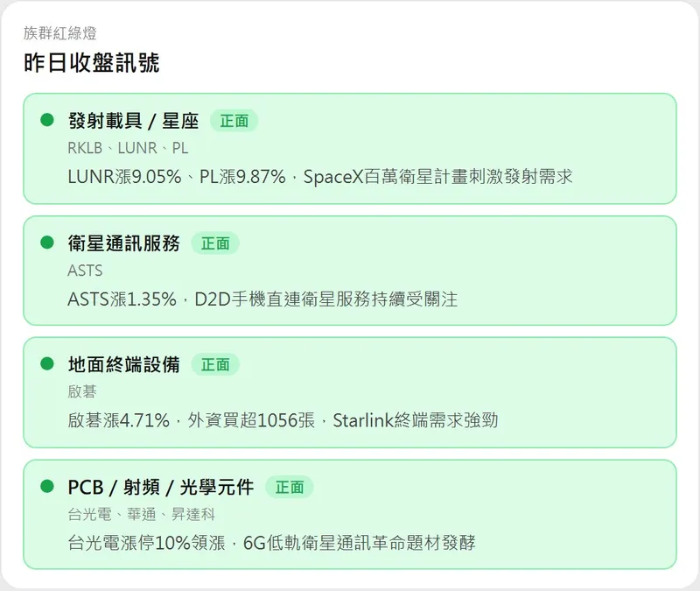Click the 正面 badge next to 地面終端設備

point(214,365)
